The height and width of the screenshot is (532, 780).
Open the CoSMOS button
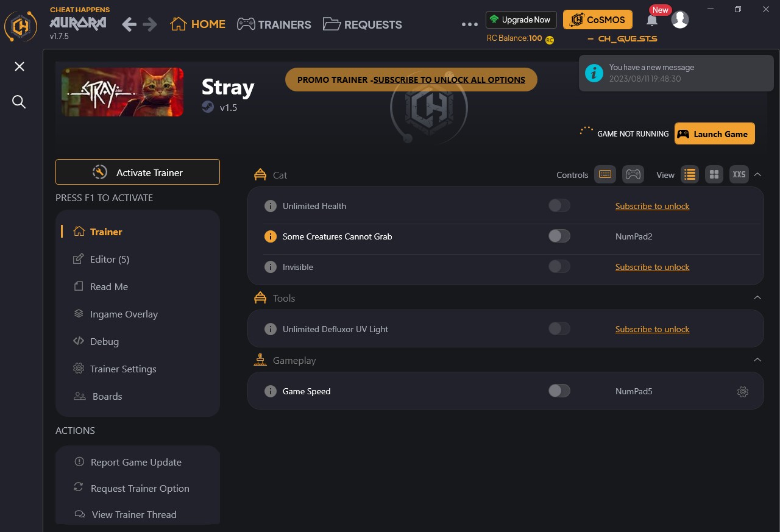click(598, 20)
